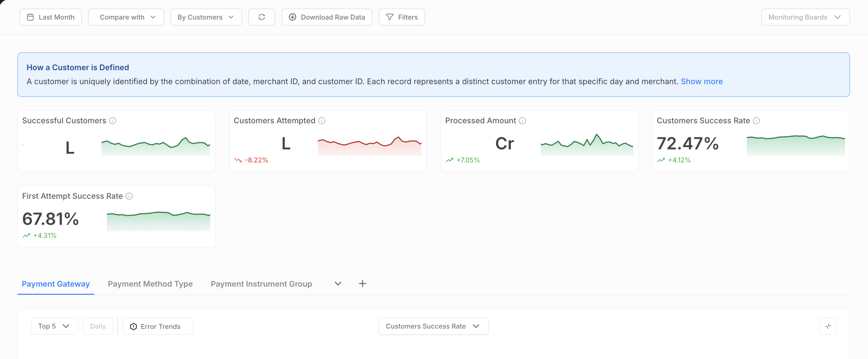Click info icon beside First Attempt Success Rate
The image size is (868, 359).
click(129, 196)
